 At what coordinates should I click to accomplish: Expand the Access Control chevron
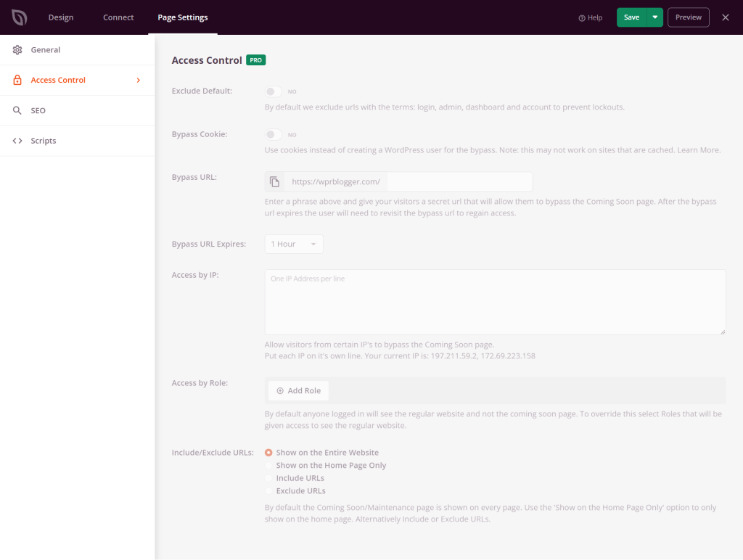click(x=139, y=81)
